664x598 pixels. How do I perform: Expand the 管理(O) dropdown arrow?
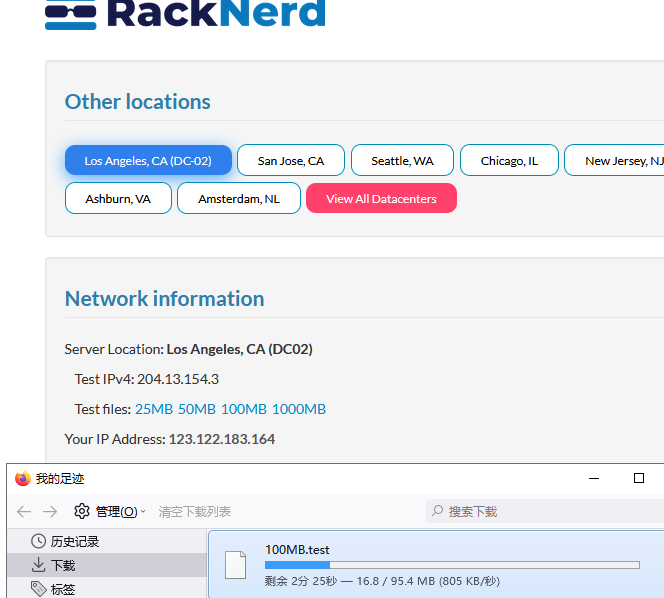pos(143,512)
